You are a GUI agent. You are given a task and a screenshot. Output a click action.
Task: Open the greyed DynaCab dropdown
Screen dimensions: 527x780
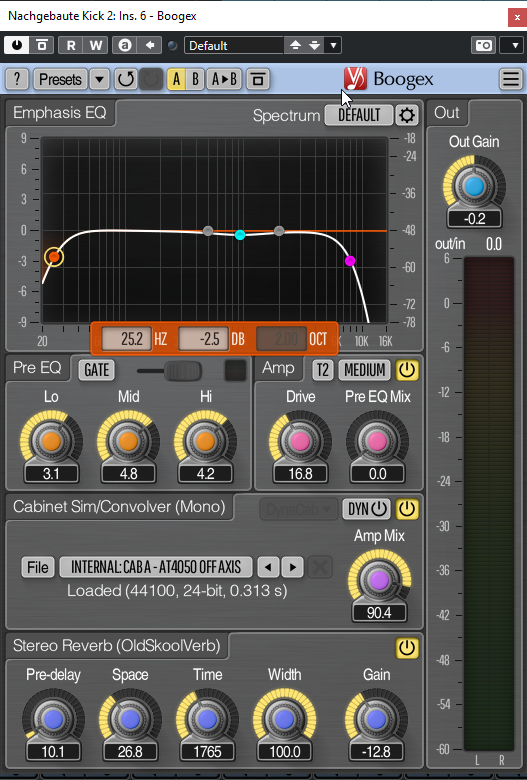coord(299,509)
